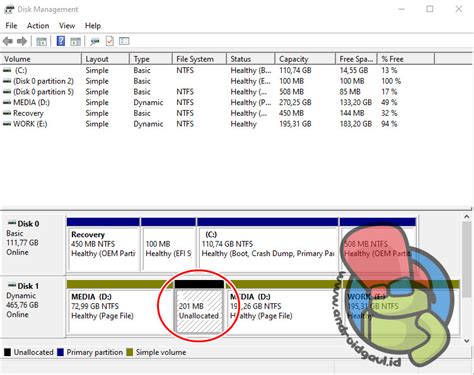
Task: Click the drive icon beside MEDIA (D:) row
Action: (7, 102)
